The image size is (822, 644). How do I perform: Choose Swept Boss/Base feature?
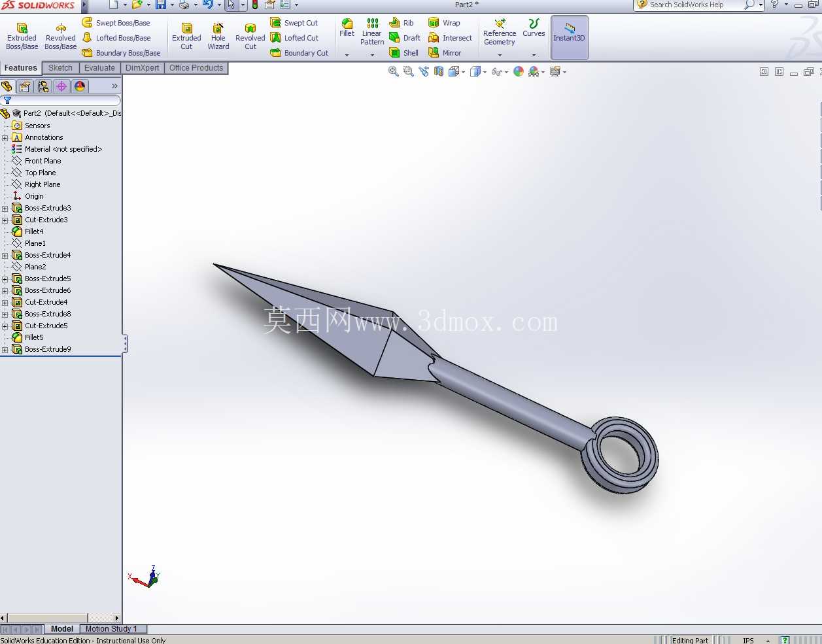pyautogui.click(x=116, y=23)
